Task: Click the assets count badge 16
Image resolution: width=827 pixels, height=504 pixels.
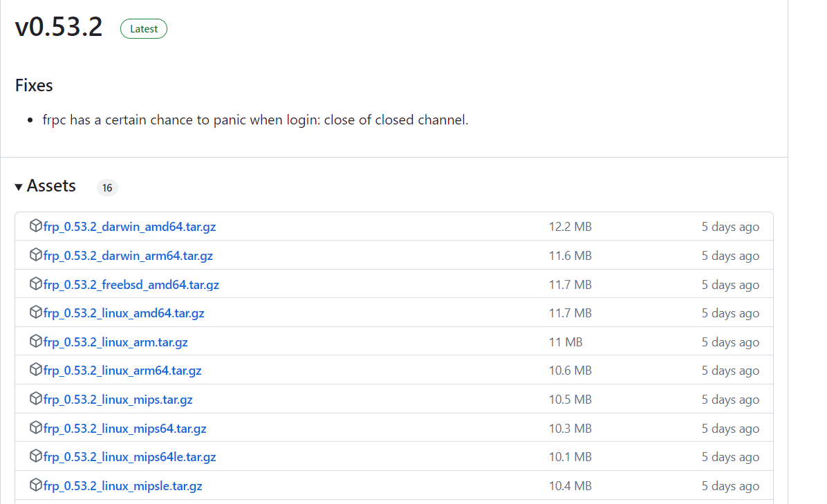Action: pyautogui.click(x=107, y=187)
